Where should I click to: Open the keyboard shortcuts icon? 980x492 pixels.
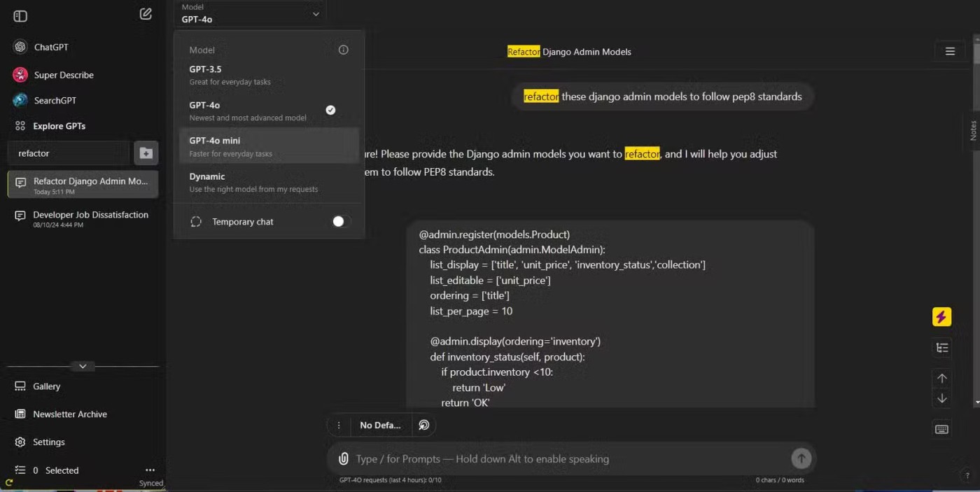tap(941, 429)
